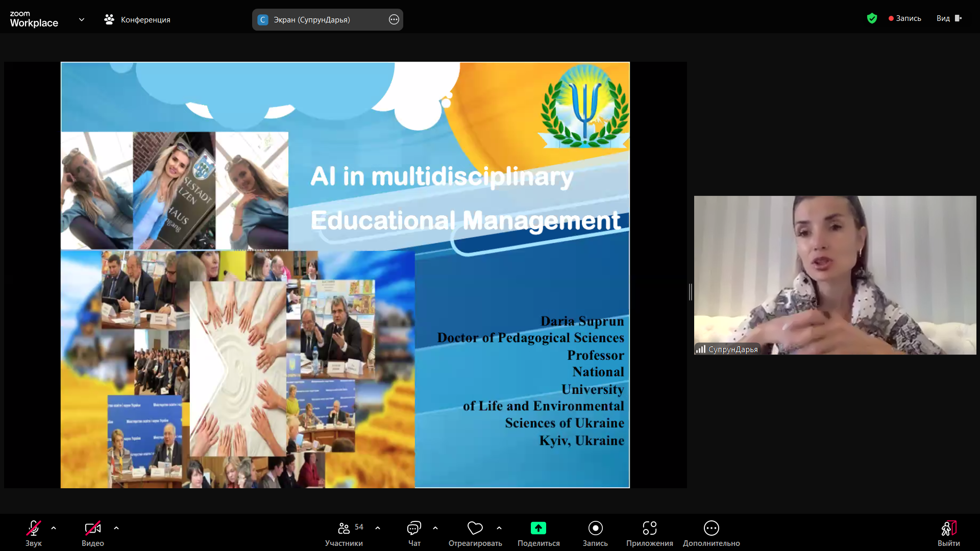Image resolution: width=980 pixels, height=551 pixels.
Task: Open the Дополнительно more options icon
Action: pos(711,528)
